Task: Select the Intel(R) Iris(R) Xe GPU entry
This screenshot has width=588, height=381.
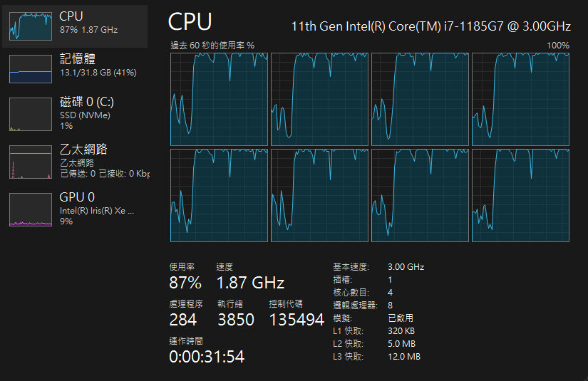Action: pos(97,211)
